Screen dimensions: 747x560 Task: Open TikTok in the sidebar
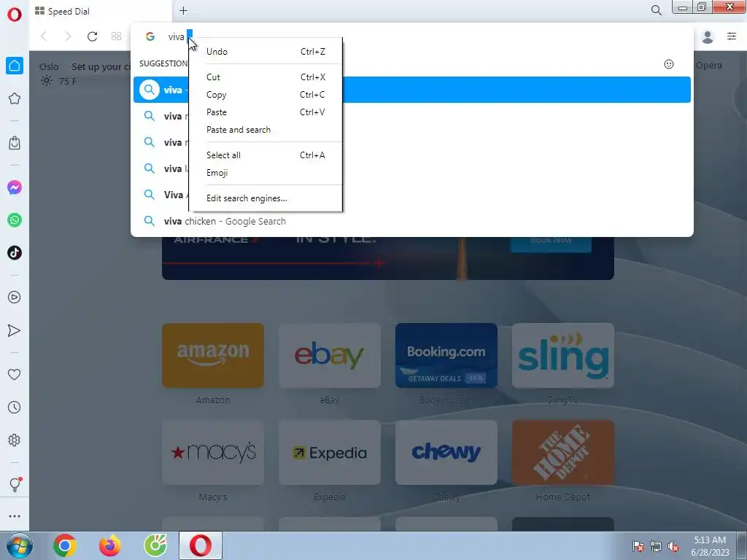point(15,253)
